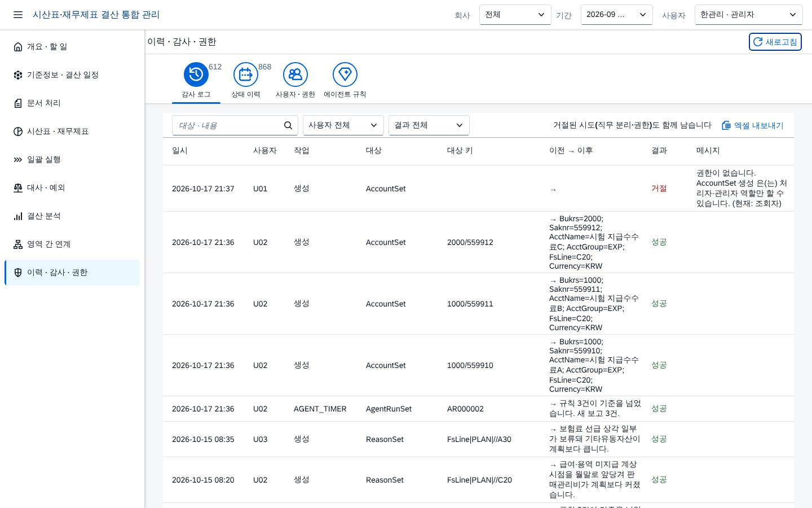This screenshot has height=508, width=812.
Task: Click the 시산표 · 재무제표 pie icon
Action: 18,132
